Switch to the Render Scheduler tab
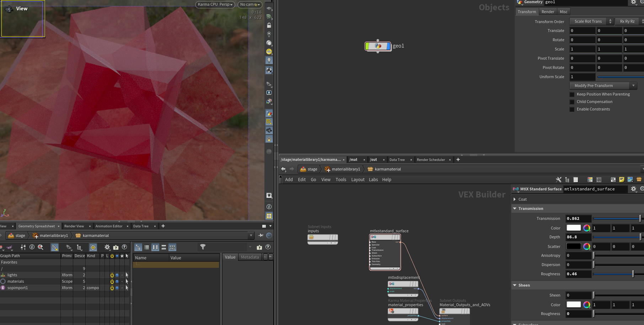 click(431, 160)
